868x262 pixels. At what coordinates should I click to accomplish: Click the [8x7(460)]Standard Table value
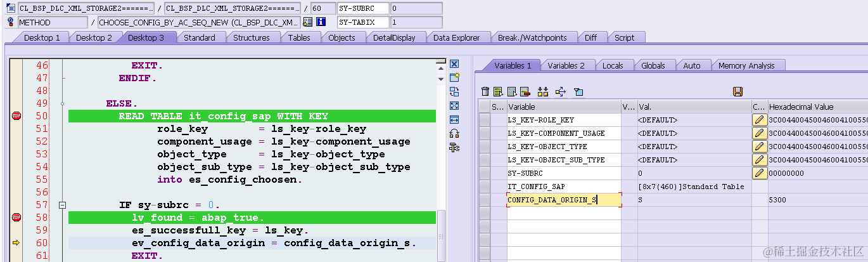tap(694, 187)
